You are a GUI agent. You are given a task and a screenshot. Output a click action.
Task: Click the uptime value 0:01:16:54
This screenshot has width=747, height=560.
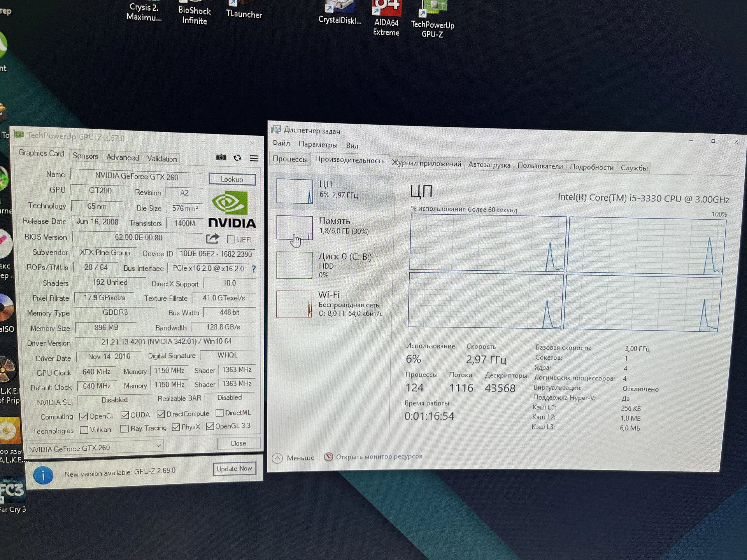(x=429, y=416)
